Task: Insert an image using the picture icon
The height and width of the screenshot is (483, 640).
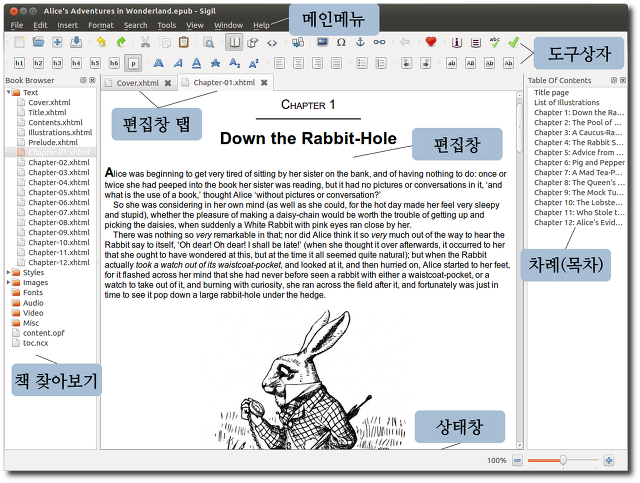Action: tap(322, 42)
